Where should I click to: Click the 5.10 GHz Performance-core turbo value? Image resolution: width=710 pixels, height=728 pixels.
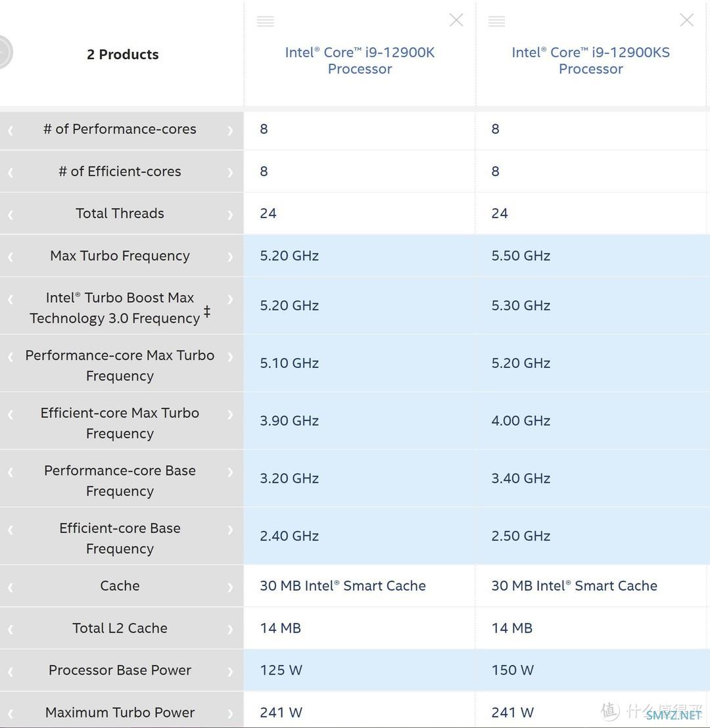coord(289,363)
